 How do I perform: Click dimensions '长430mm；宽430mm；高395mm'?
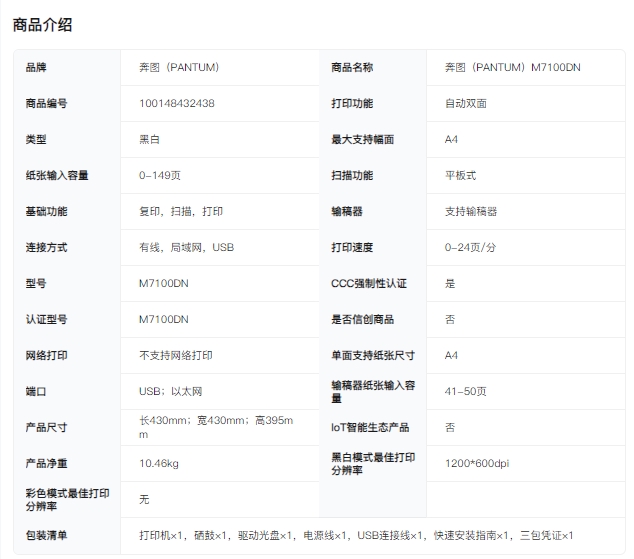[216, 427]
